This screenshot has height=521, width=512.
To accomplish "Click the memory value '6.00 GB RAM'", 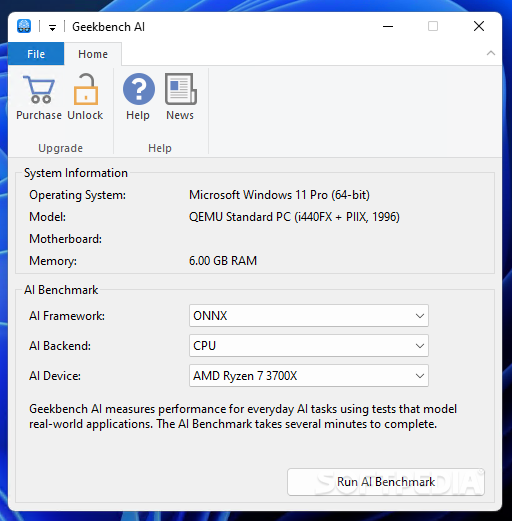I will (223, 261).
